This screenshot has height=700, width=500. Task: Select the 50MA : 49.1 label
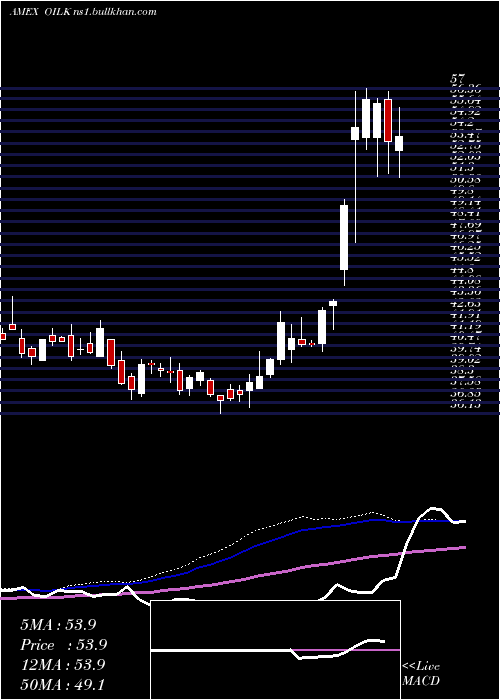[x=62, y=685]
